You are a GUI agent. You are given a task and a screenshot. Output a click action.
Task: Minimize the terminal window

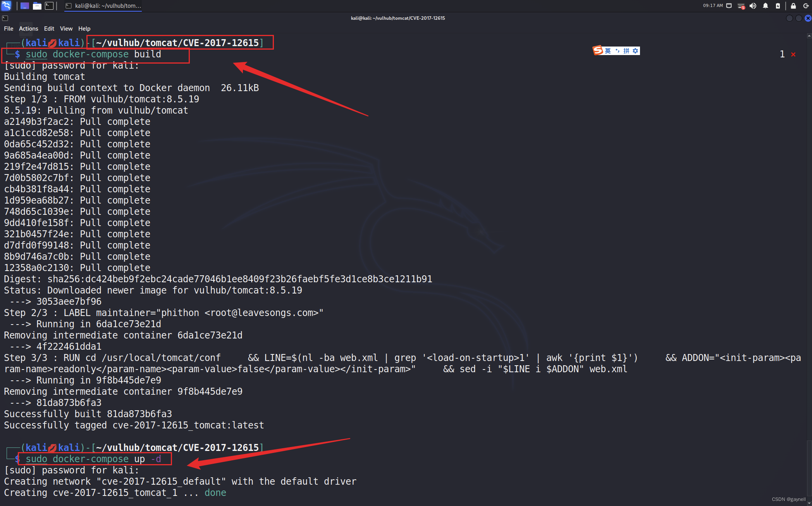[x=789, y=18]
